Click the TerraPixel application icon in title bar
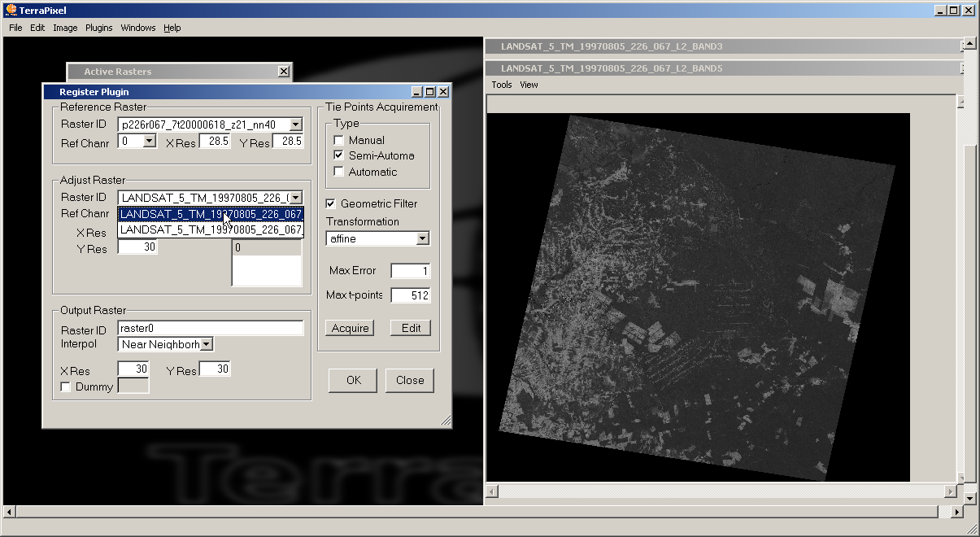 tap(10, 11)
